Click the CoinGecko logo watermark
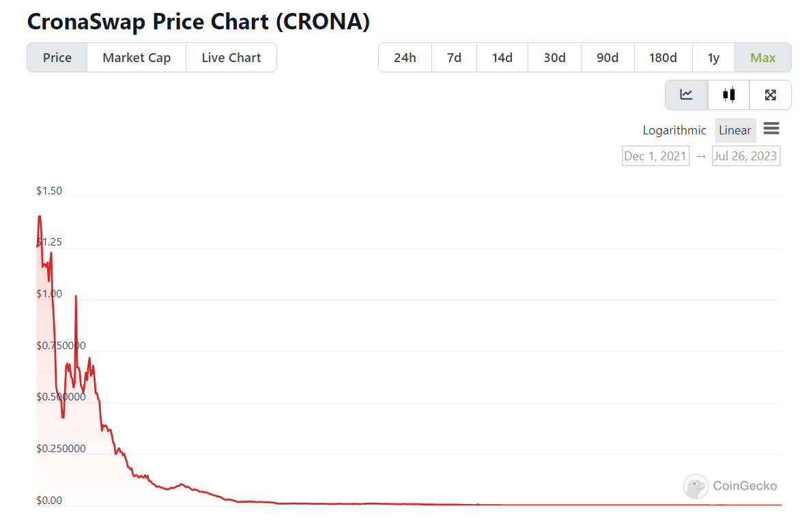802x532 pixels. (730, 486)
